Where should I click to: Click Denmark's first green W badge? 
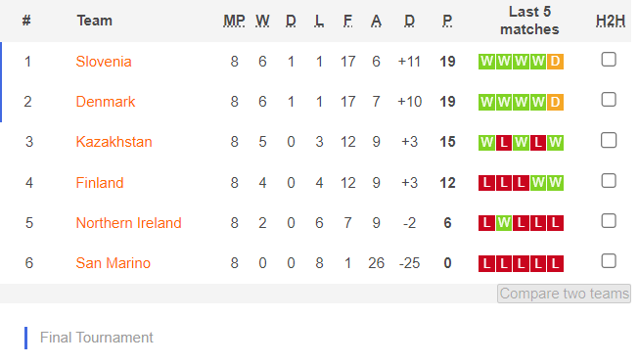click(486, 102)
